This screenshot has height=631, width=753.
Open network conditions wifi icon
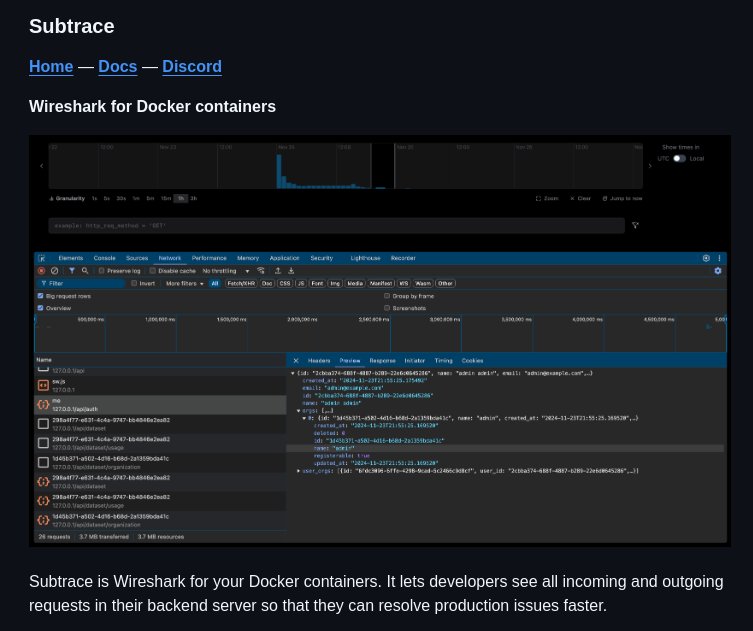(x=261, y=271)
